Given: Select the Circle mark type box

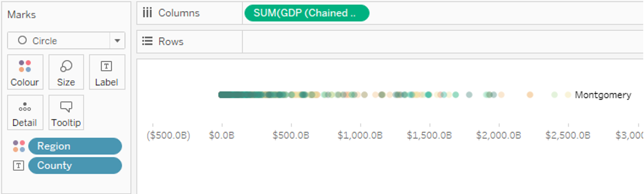Looking at the screenshot, I should [x=58, y=41].
